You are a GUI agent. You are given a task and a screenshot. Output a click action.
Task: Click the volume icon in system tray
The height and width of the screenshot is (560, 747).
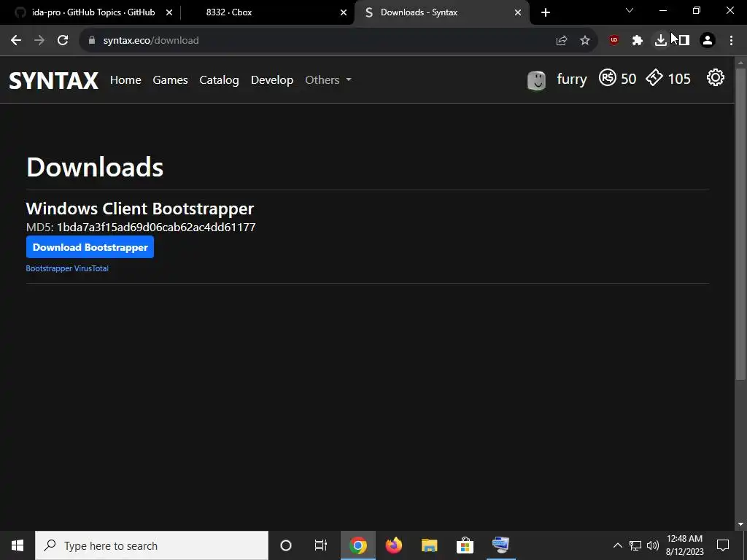click(x=653, y=545)
